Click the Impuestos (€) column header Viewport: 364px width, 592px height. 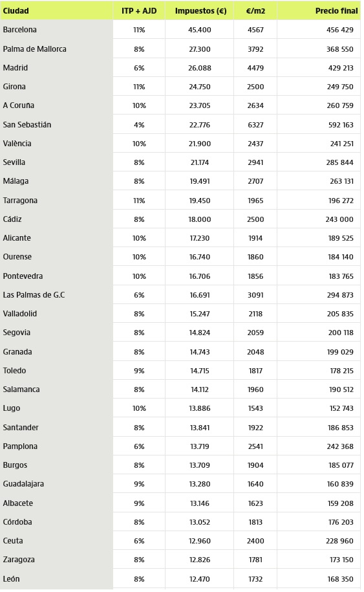coord(200,11)
